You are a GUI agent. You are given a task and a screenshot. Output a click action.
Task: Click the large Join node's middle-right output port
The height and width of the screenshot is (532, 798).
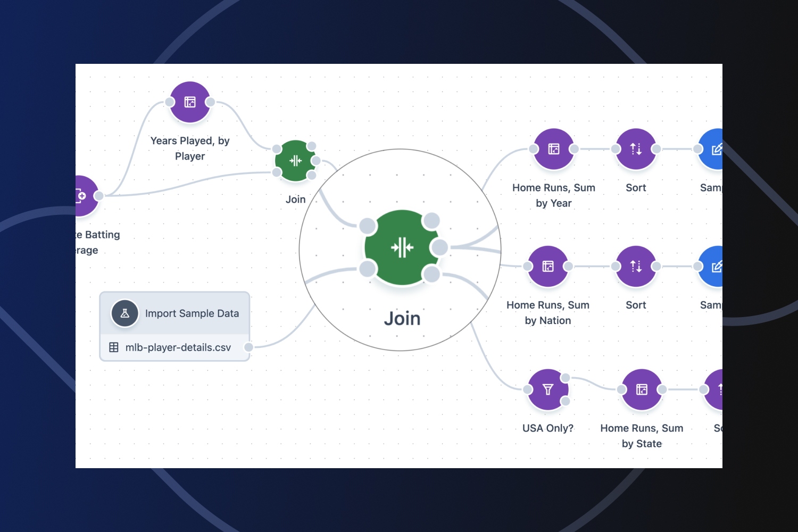coord(439,247)
